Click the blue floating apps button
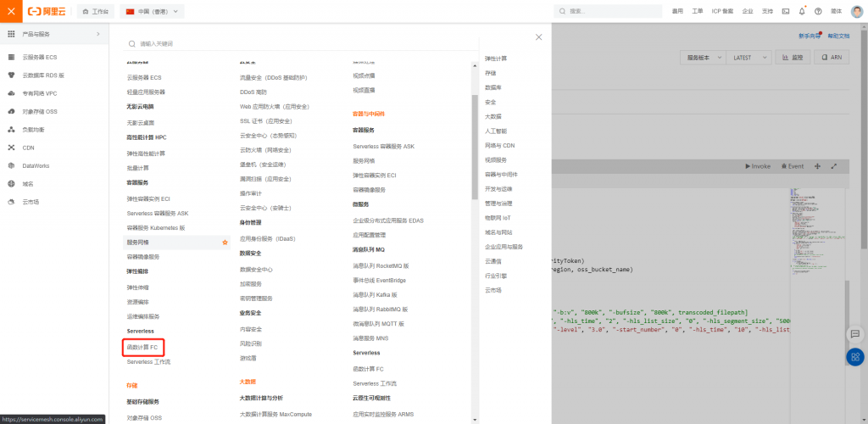The height and width of the screenshot is (424, 868). pos(854,357)
